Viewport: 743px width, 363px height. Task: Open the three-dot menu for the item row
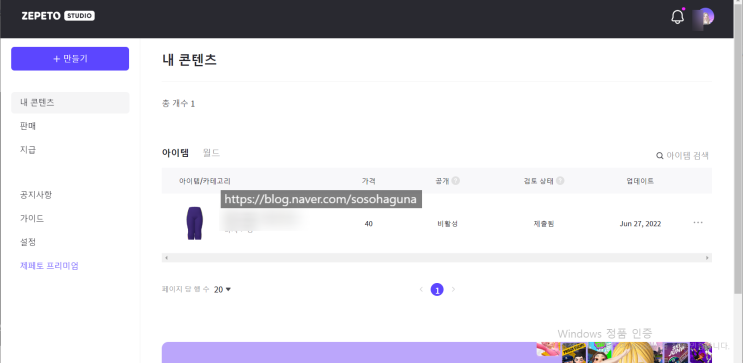coord(698,222)
